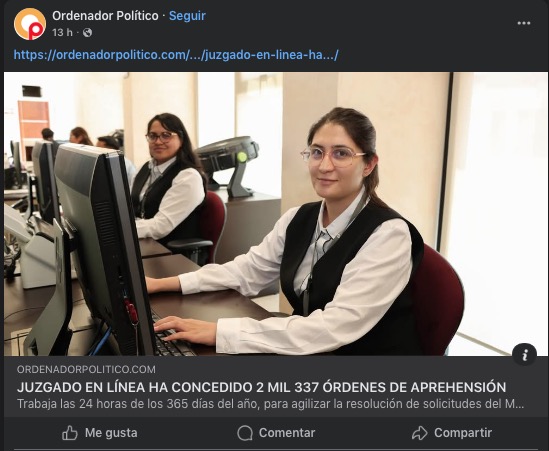Click the Me gusta button label
Screen dimensions: 549x451
pyautogui.click(x=111, y=433)
